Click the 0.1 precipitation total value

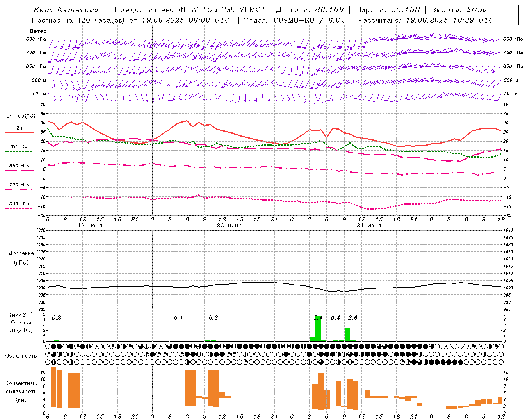[x=178, y=318]
